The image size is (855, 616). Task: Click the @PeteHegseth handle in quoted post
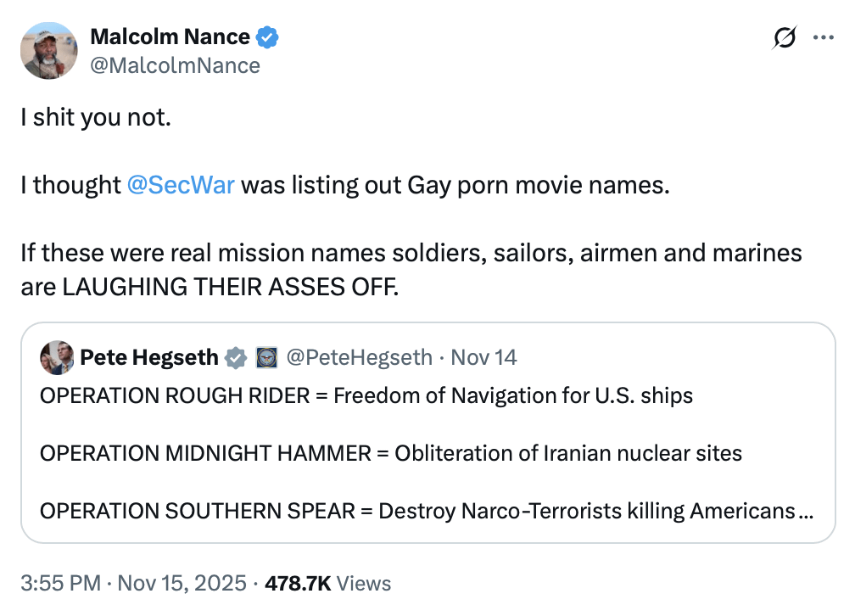point(360,357)
